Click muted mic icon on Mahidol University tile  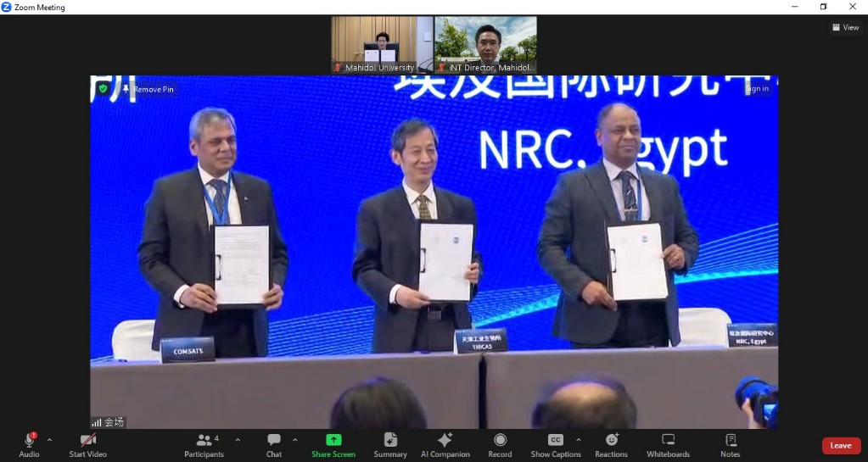click(338, 68)
